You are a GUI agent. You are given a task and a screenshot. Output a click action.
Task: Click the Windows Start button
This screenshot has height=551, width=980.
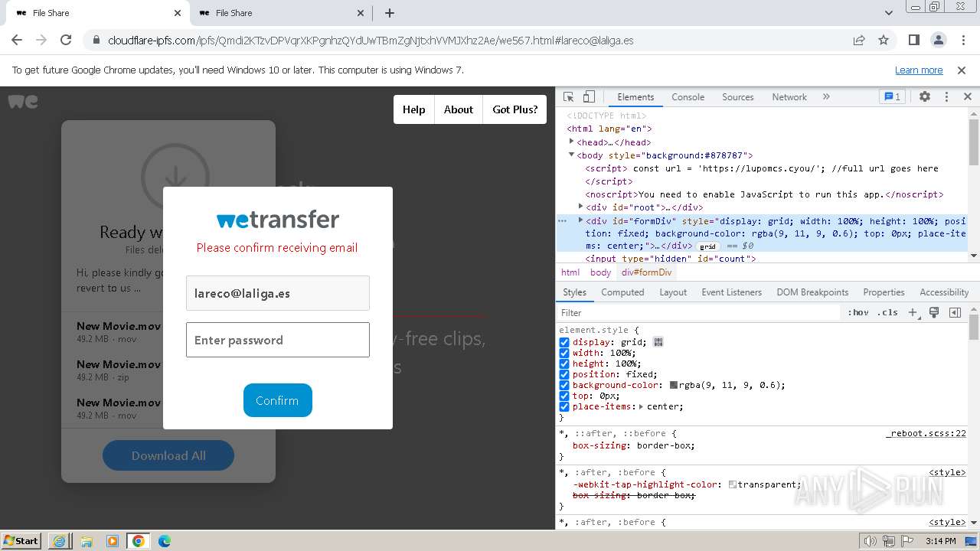(21, 541)
